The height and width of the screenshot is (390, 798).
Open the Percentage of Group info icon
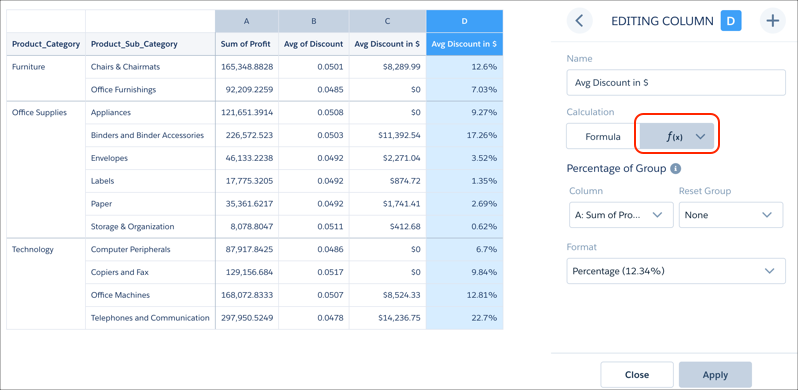[x=675, y=169]
